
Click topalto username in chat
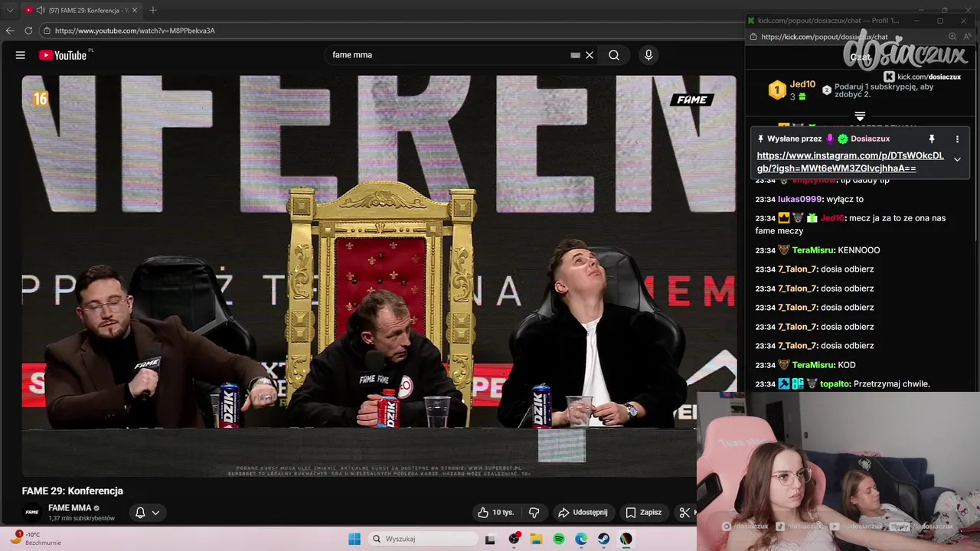tap(835, 384)
